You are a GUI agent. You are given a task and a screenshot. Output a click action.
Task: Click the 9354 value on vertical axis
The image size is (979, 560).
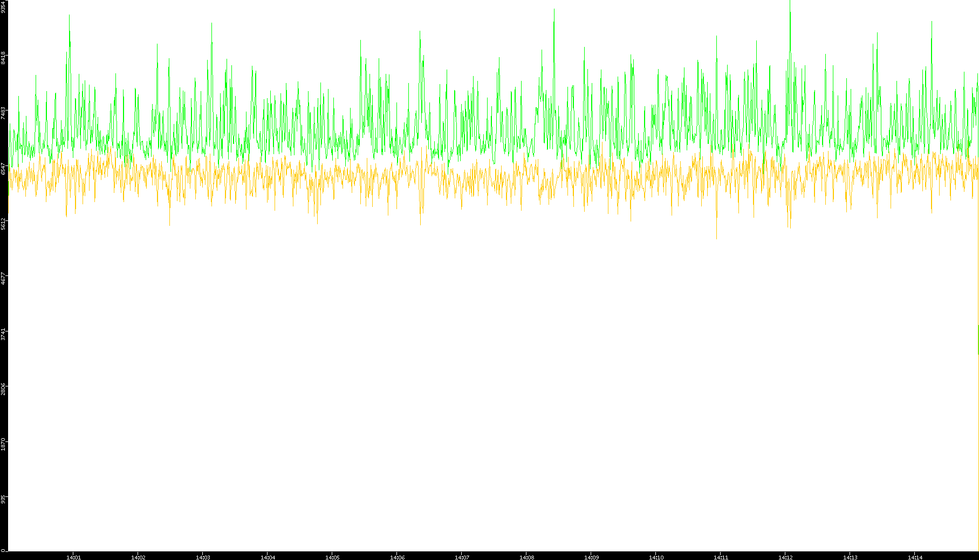[x=3, y=6]
